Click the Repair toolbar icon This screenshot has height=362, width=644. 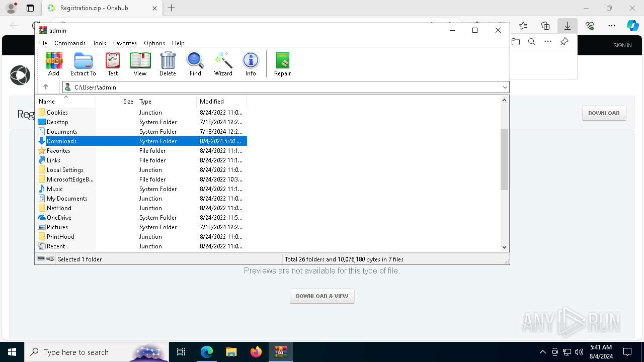click(282, 64)
